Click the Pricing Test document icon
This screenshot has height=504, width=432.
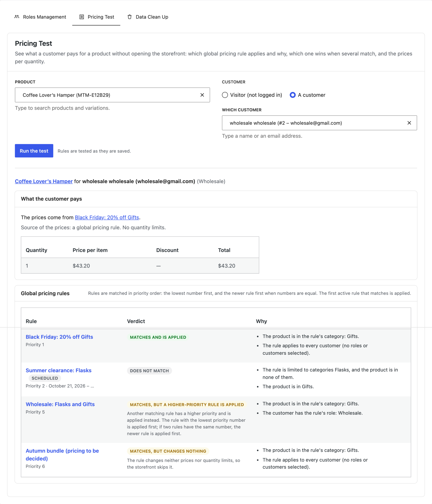[x=82, y=17]
